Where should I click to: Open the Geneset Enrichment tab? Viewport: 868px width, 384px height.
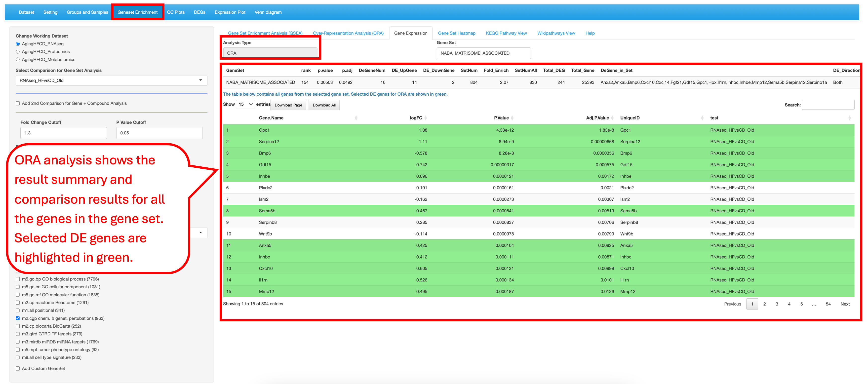(137, 12)
